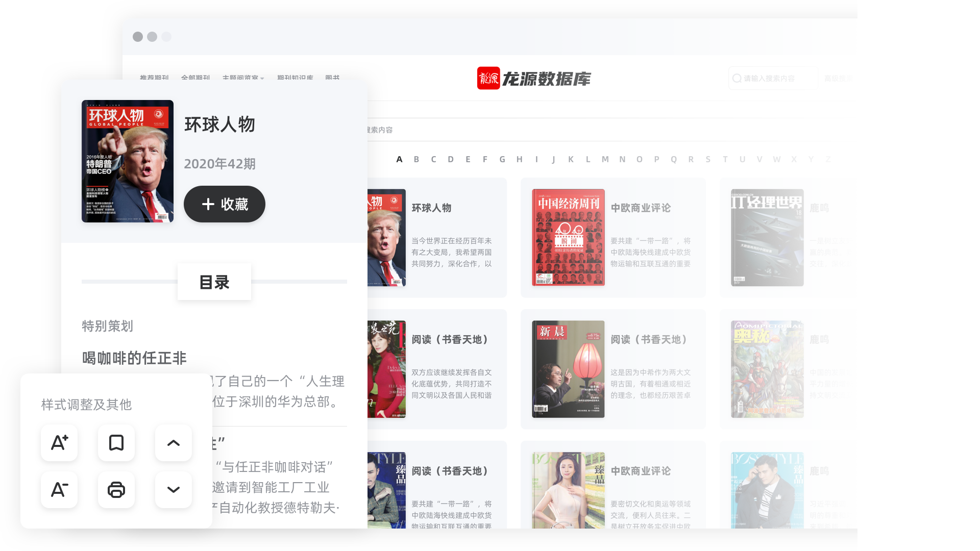The width and height of the screenshot is (980, 551).
Task: Select letter E in alphabet index
Action: (468, 159)
